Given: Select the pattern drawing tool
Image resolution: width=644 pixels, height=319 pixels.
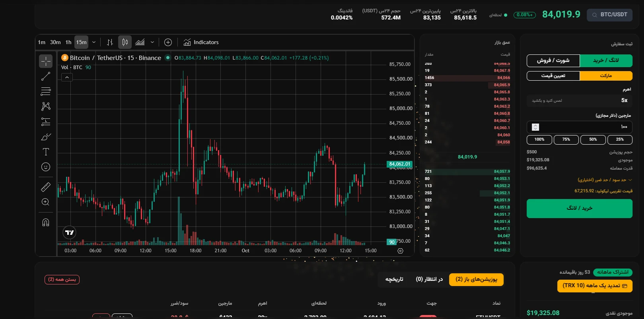Looking at the screenshot, I should (46, 106).
